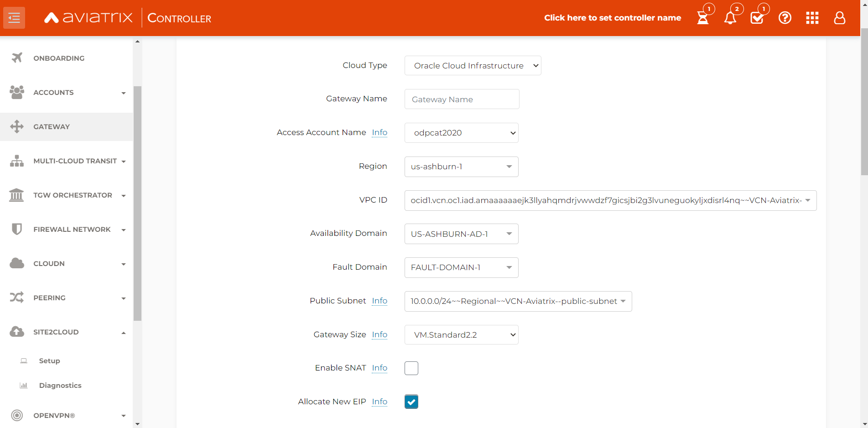Open the Site2Cloud cloud-upload icon
Screen dimensions: 868x428
pos(17,332)
